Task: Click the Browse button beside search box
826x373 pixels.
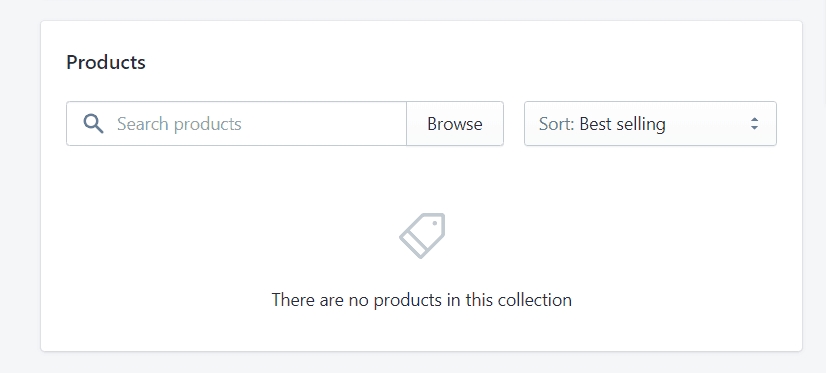Action: [455, 124]
